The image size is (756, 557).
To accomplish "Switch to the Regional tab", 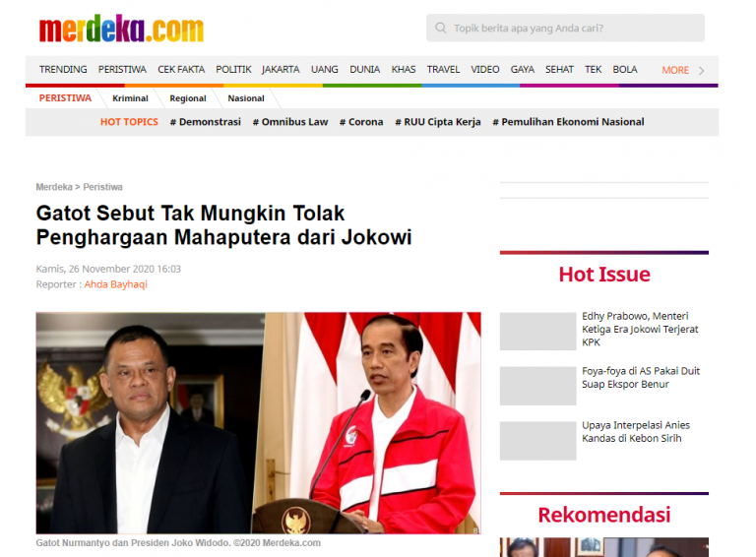I will coord(188,98).
